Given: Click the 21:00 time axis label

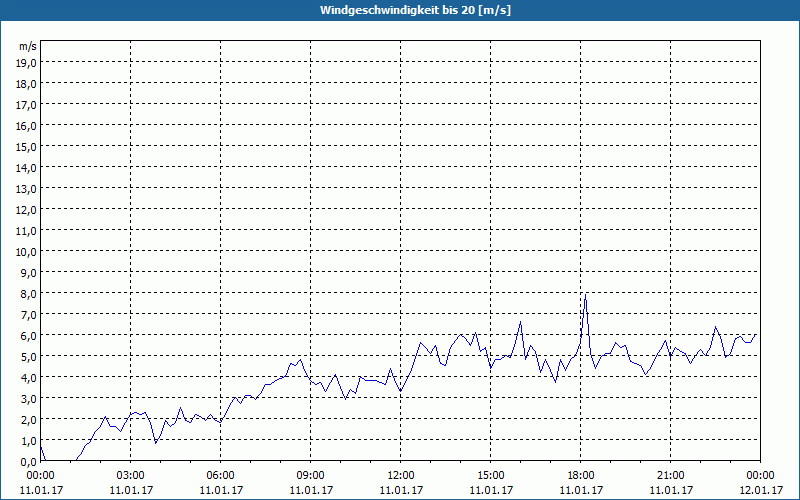Looking at the screenshot, I should point(670,476).
